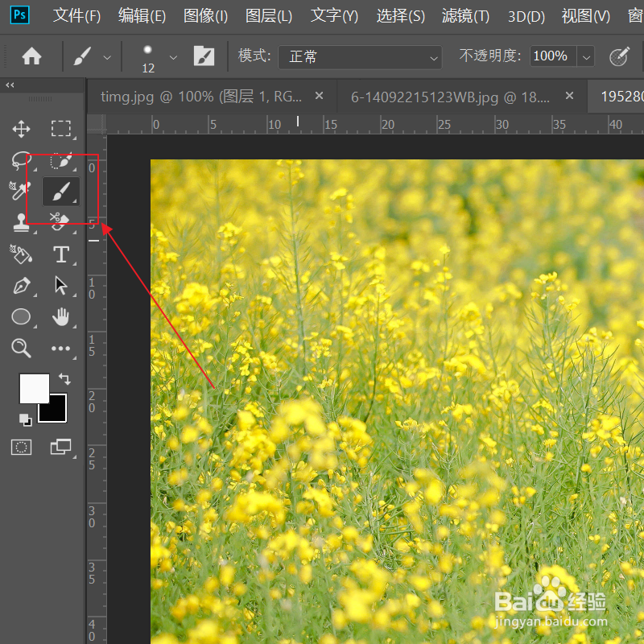The width and height of the screenshot is (644, 644).
Task: Select the Hand tool
Action: point(61,316)
